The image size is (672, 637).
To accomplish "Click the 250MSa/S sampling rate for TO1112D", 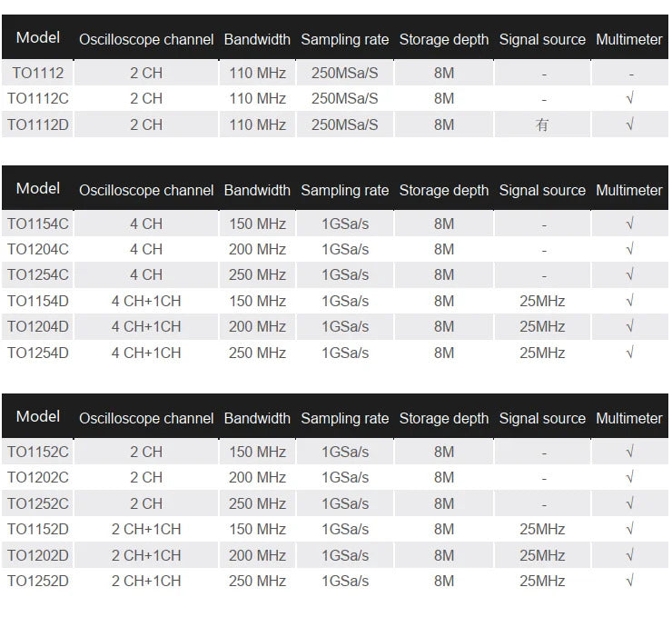I will pyautogui.click(x=344, y=124).
